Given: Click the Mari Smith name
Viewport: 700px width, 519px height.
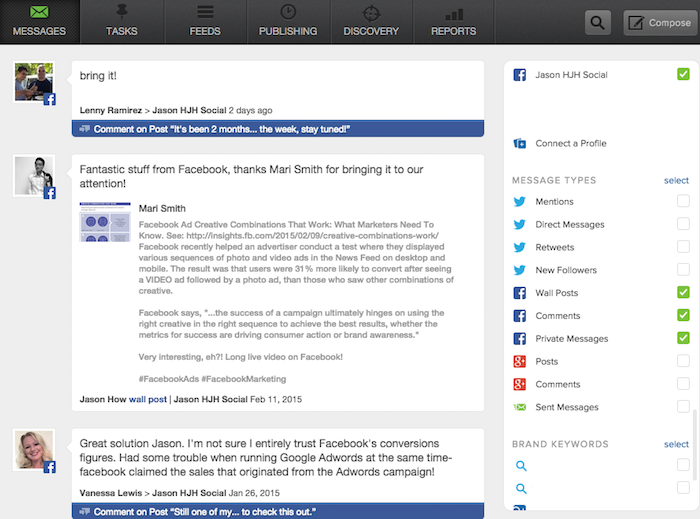Looking at the screenshot, I should click(162, 208).
